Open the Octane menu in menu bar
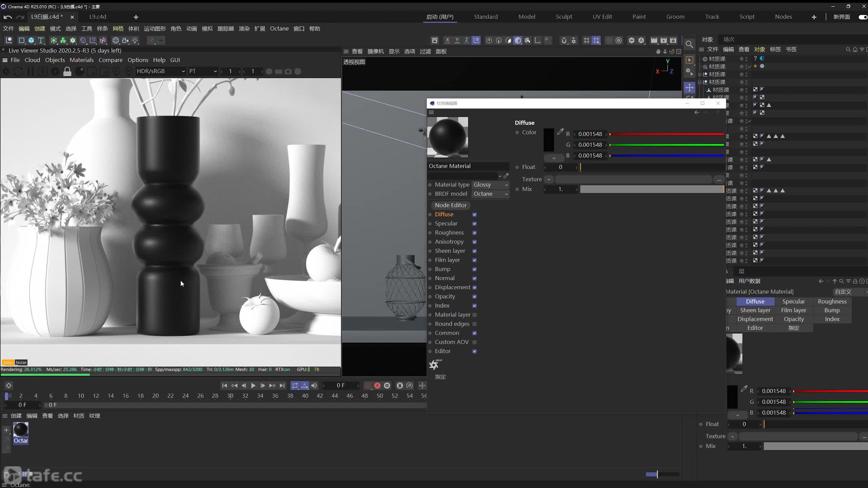The image size is (868, 488). pyautogui.click(x=279, y=28)
